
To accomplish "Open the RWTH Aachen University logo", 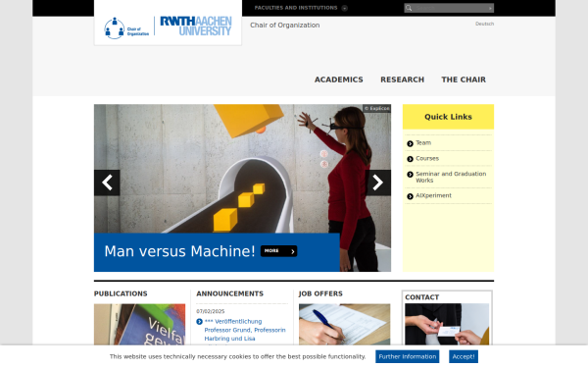I will click(x=196, y=26).
